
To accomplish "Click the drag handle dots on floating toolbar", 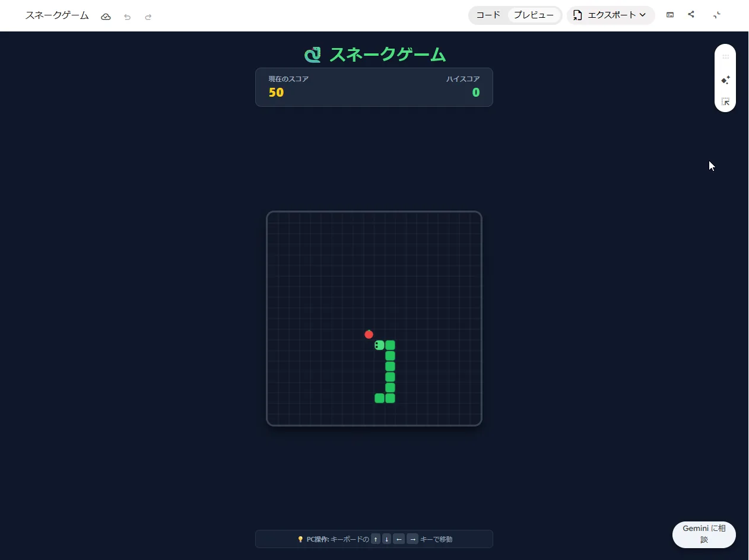I will [x=725, y=57].
